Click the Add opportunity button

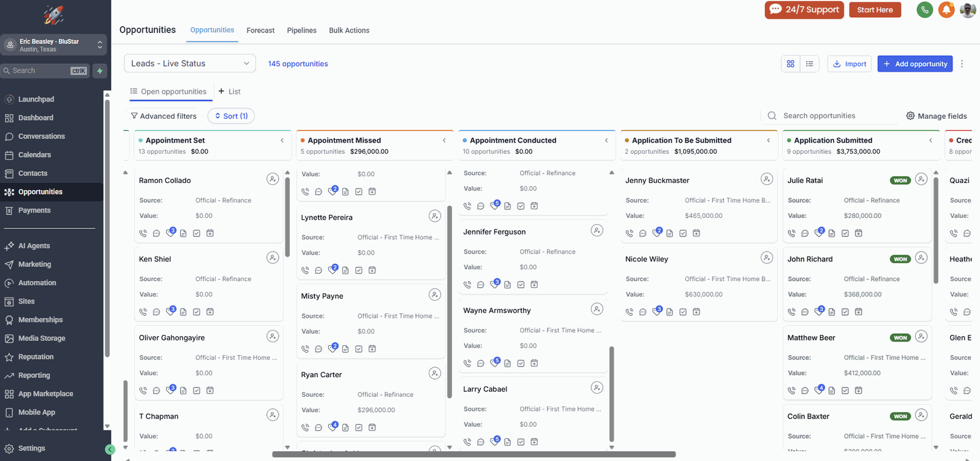point(915,64)
